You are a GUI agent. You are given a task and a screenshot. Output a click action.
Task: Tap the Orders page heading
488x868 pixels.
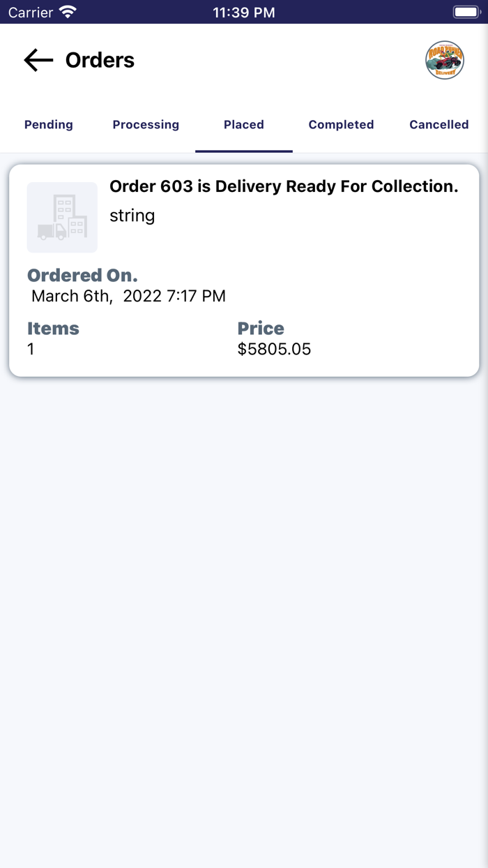point(100,61)
